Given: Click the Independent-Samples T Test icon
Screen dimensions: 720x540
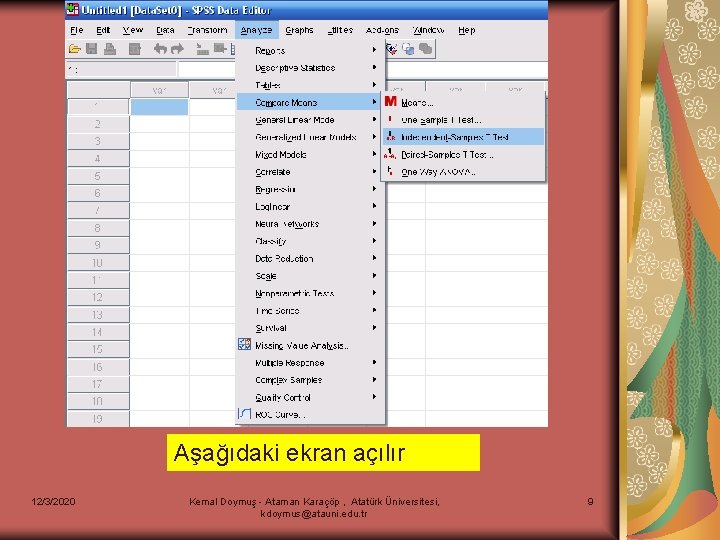Looking at the screenshot, I should tap(390, 136).
